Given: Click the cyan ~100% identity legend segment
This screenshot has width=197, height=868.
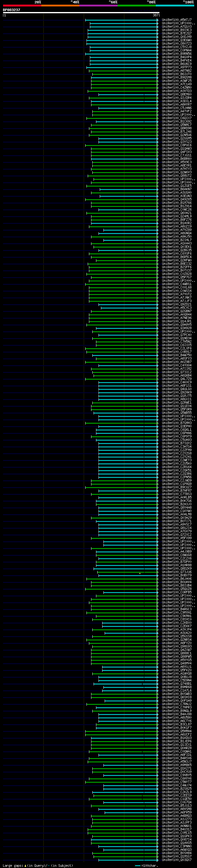Looking at the screenshot, I should (175, 6).
